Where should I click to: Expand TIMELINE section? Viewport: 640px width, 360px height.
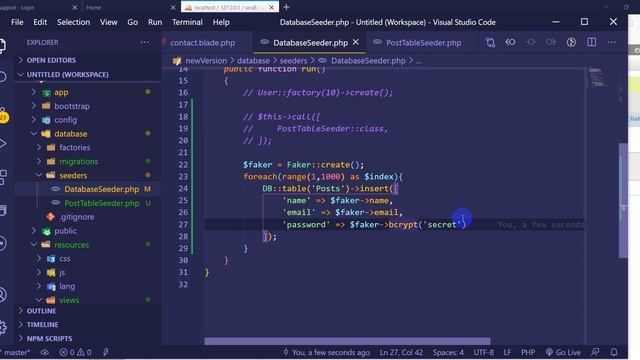(88, 325)
